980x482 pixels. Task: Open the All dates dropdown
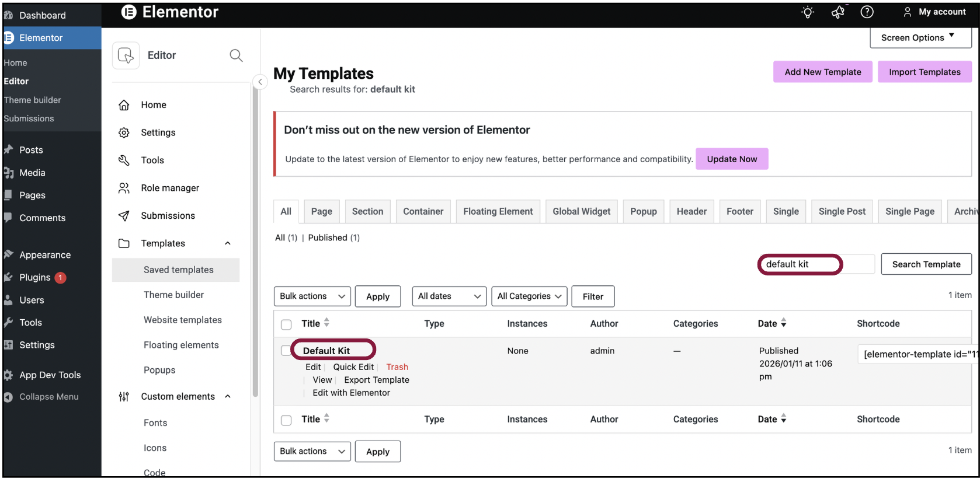point(449,296)
